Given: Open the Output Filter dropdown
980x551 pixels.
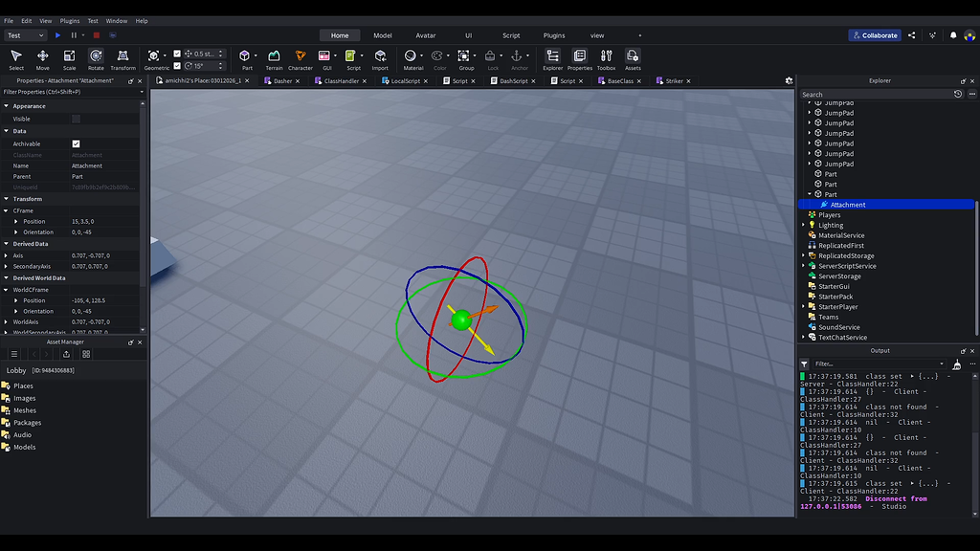Looking at the screenshot, I should click(880, 364).
